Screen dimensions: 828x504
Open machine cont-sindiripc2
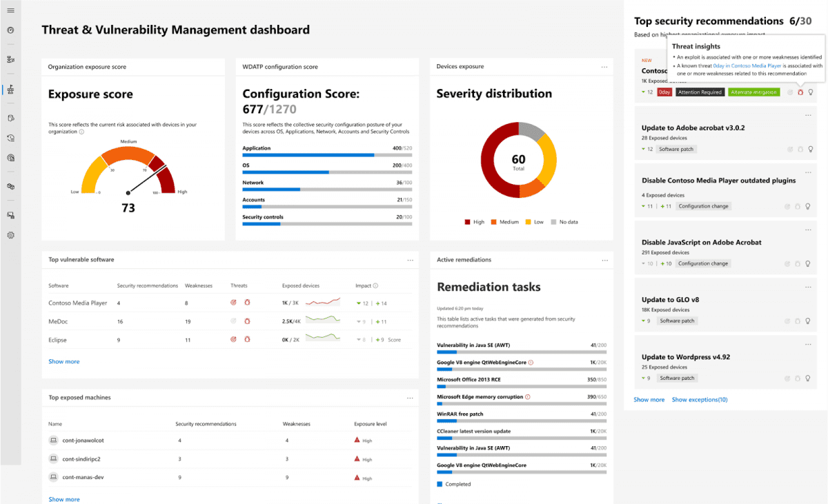pos(81,458)
